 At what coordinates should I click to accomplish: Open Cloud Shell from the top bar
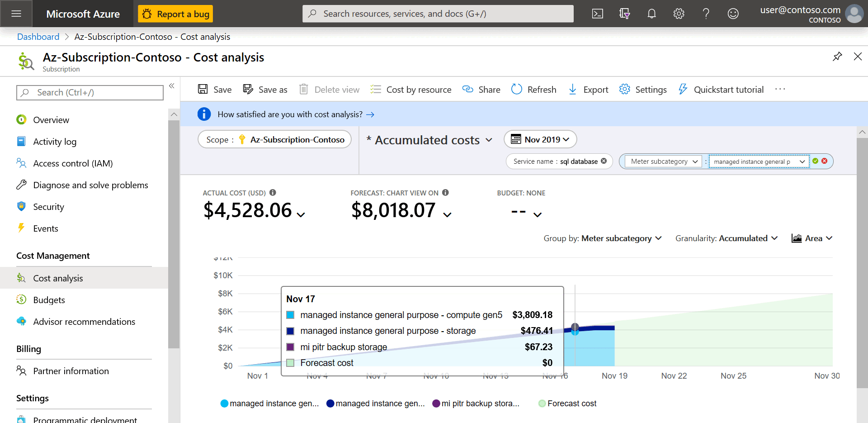597,14
